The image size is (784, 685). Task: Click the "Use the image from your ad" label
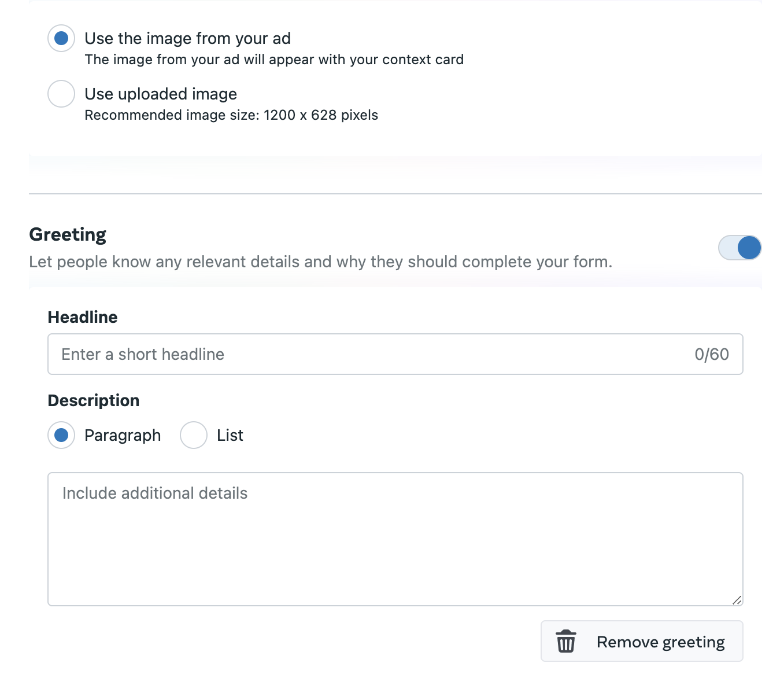pos(187,38)
